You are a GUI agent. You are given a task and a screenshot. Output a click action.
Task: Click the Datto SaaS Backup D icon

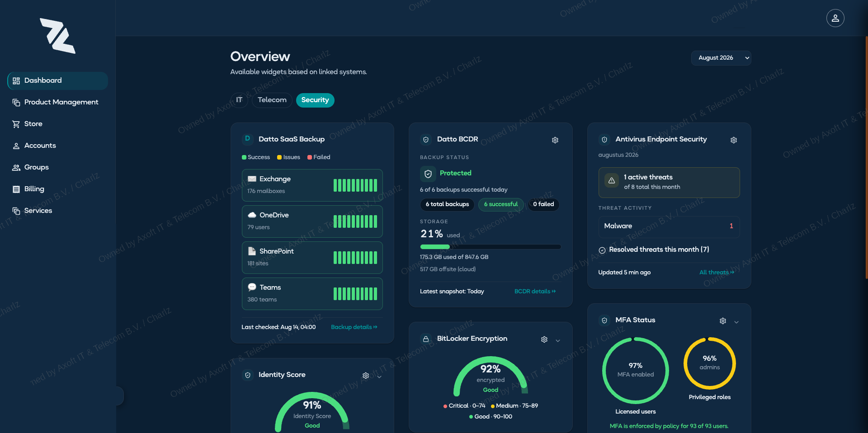click(x=247, y=139)
